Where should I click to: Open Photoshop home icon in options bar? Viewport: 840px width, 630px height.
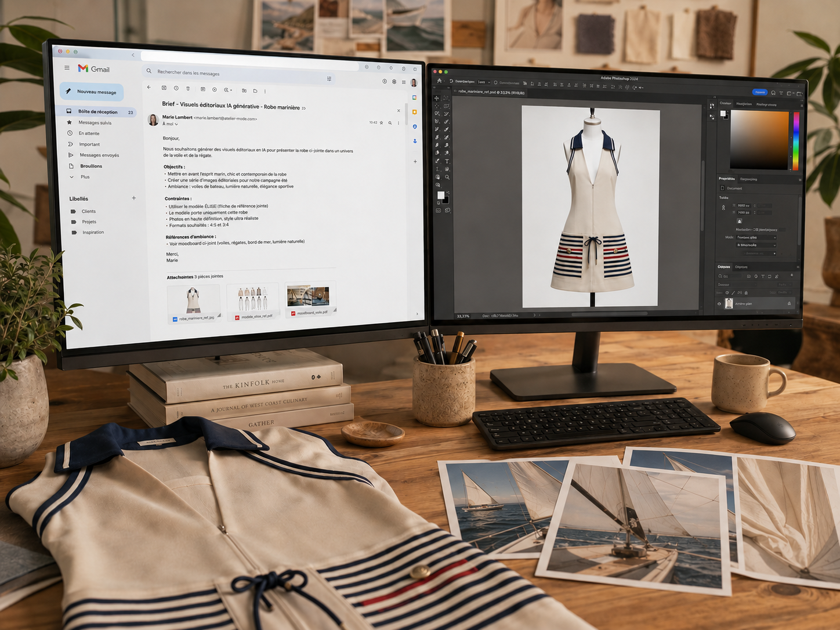click(439, 81)
